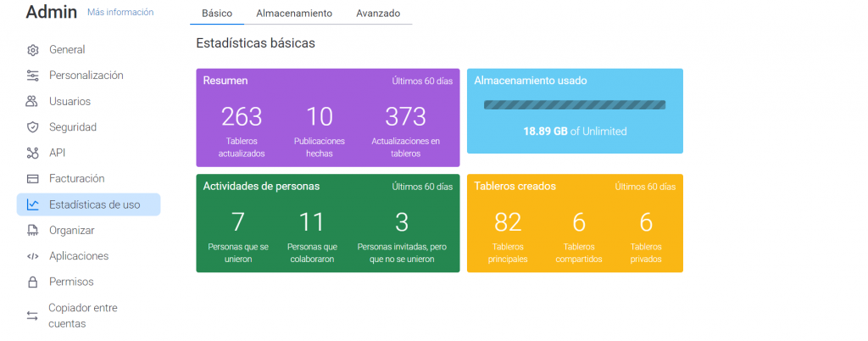
Task: Click the 263 Tableros actualizados figure
Action: (x=242, y=117)
